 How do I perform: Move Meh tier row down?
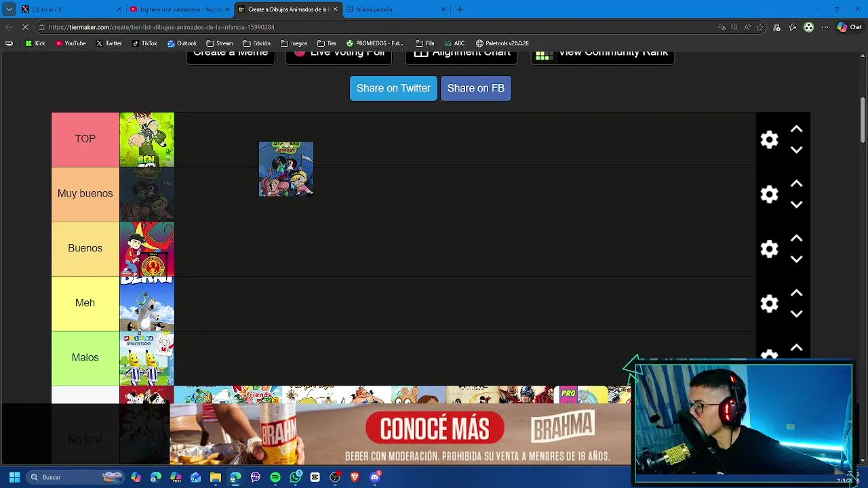click(797, 314)
